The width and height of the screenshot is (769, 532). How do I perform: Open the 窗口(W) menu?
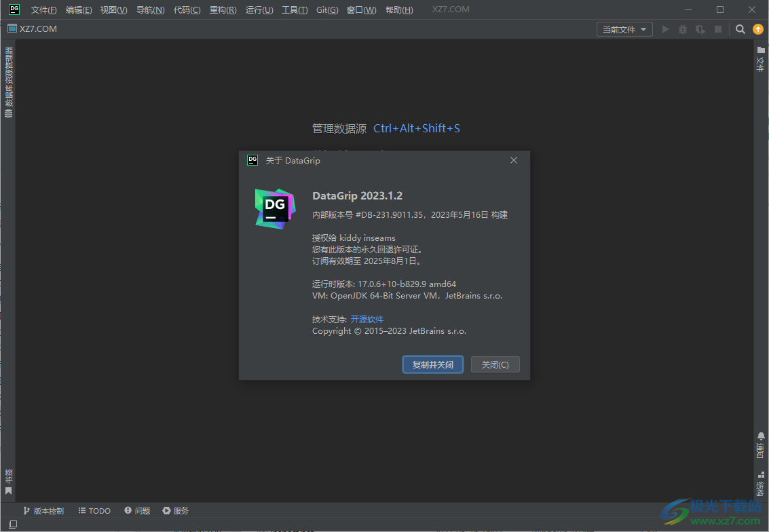click(362, 9)
